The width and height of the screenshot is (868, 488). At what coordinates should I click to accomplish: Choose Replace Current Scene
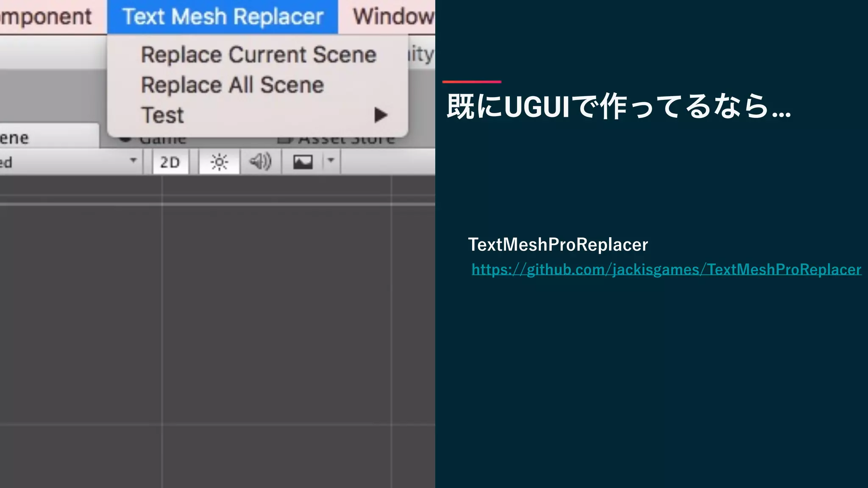[x=259, y=55]
